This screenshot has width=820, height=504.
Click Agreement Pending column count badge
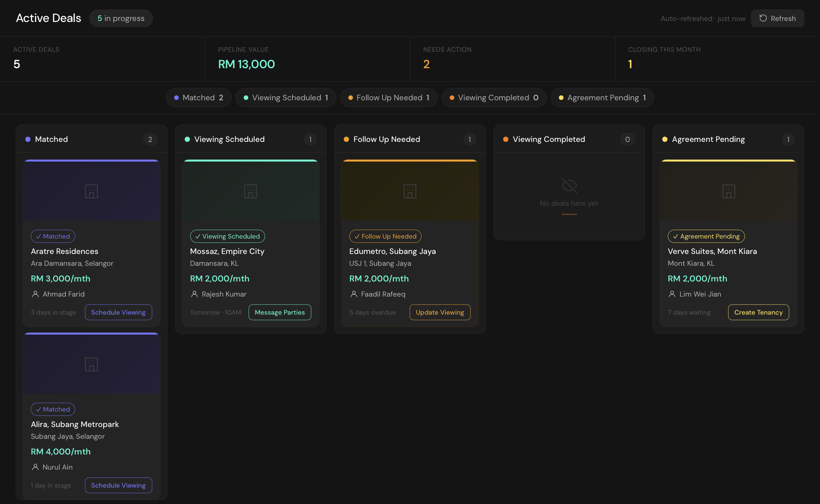tap(788, 139)
